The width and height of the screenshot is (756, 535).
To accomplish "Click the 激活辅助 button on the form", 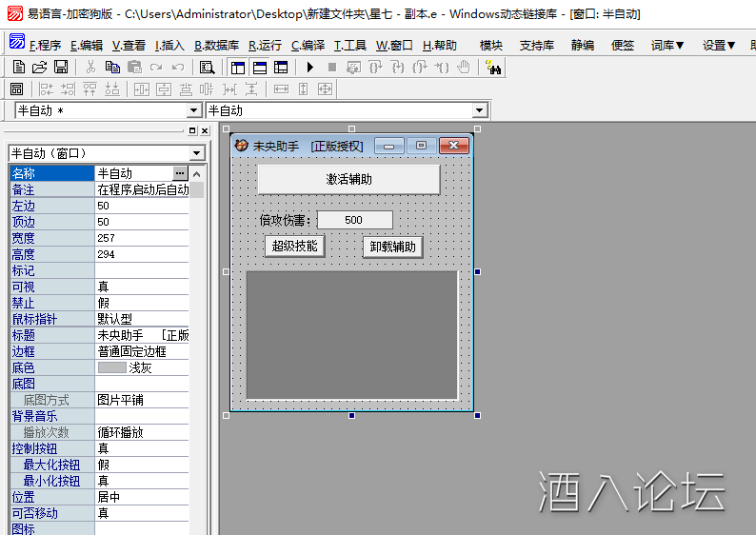I will coord(348,179).
